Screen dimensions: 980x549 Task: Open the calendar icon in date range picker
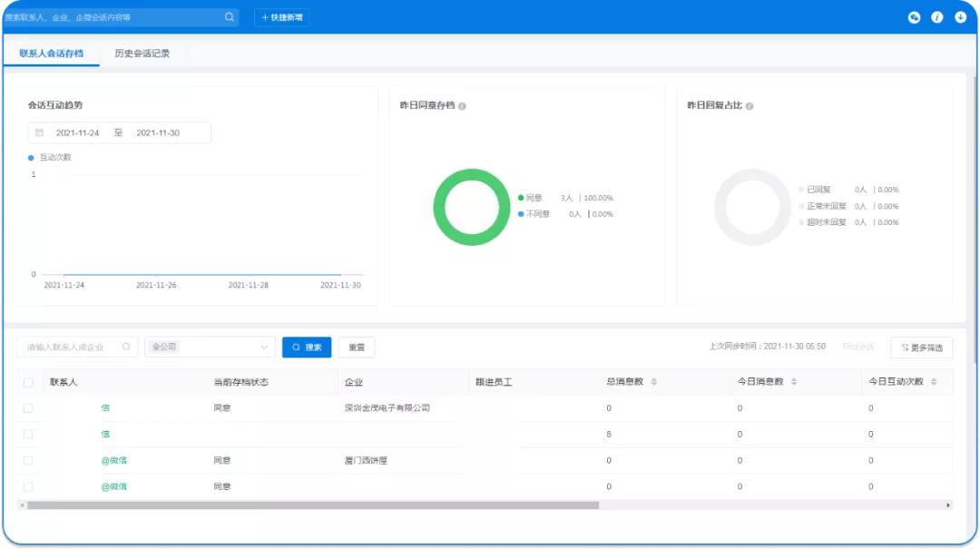tap(39, 132)
